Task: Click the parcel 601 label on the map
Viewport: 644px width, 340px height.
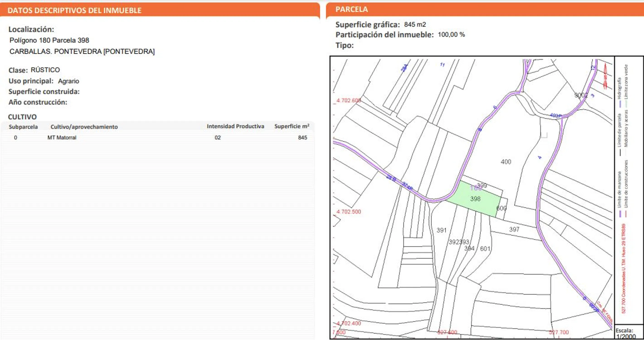Action: click(485, 249)
